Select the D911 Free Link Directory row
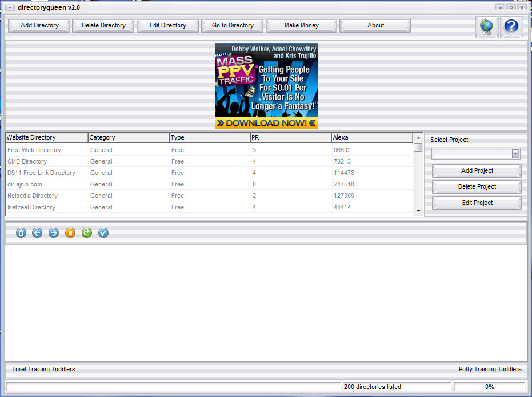Screen dimensions: 532x397 tap(209, 173)
